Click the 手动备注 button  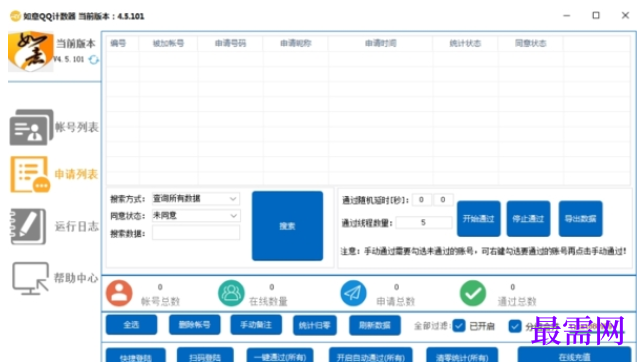(256, 325)
